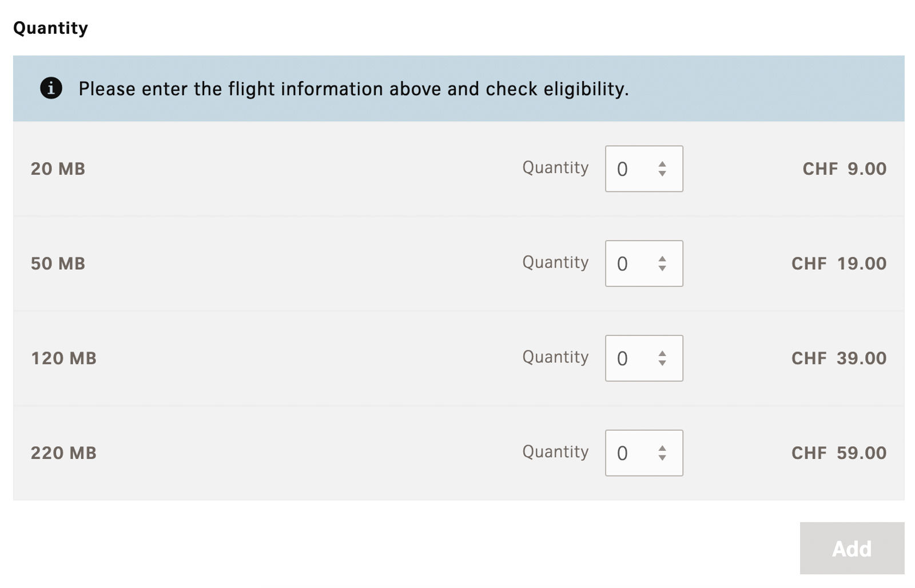Click the flight information eligibility message text

click(353, 89)
